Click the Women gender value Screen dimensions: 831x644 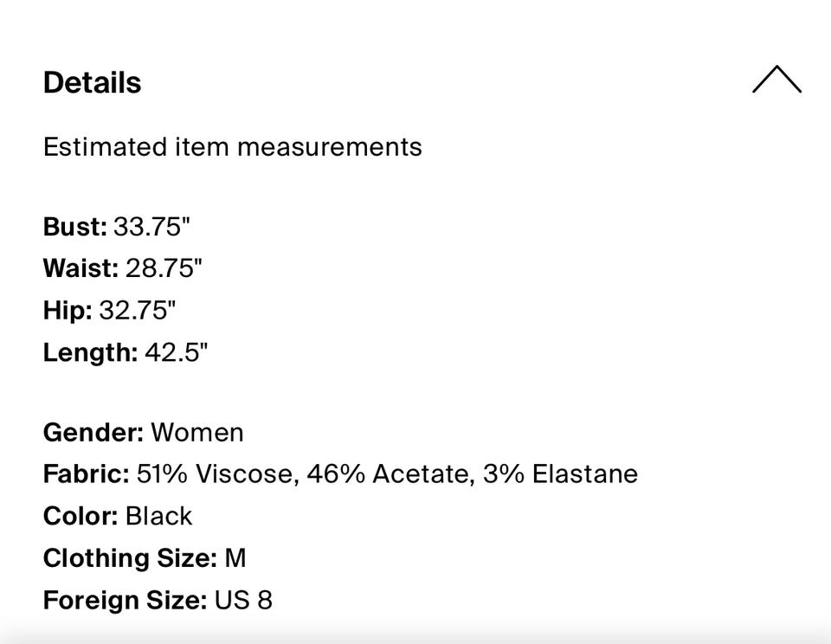197,433
